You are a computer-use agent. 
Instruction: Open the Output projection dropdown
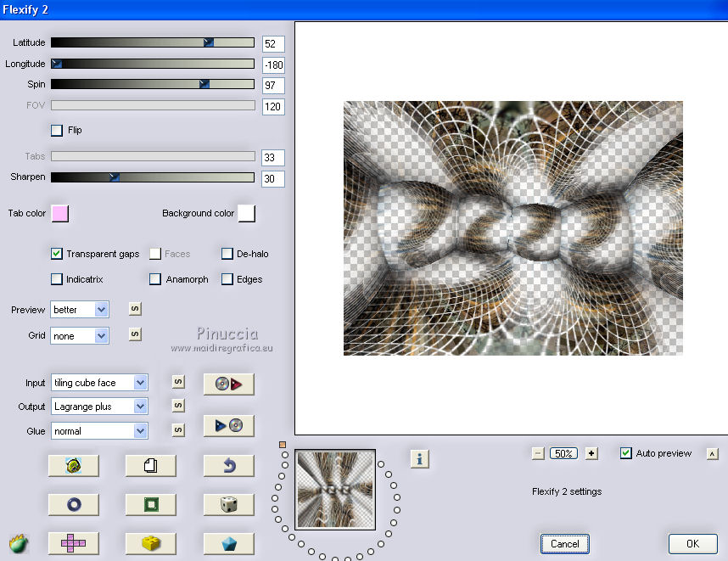99,407
